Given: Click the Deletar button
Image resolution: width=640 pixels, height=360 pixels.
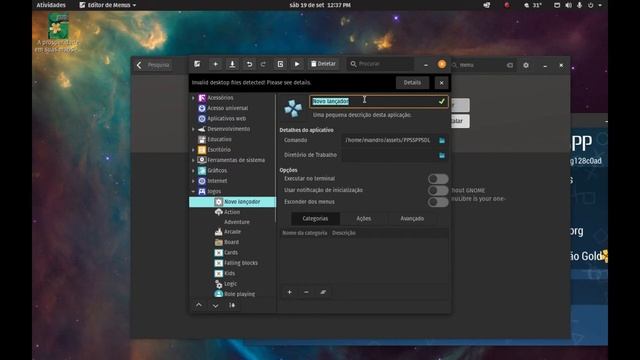Looking at the screenshot, I should point(323,64).
